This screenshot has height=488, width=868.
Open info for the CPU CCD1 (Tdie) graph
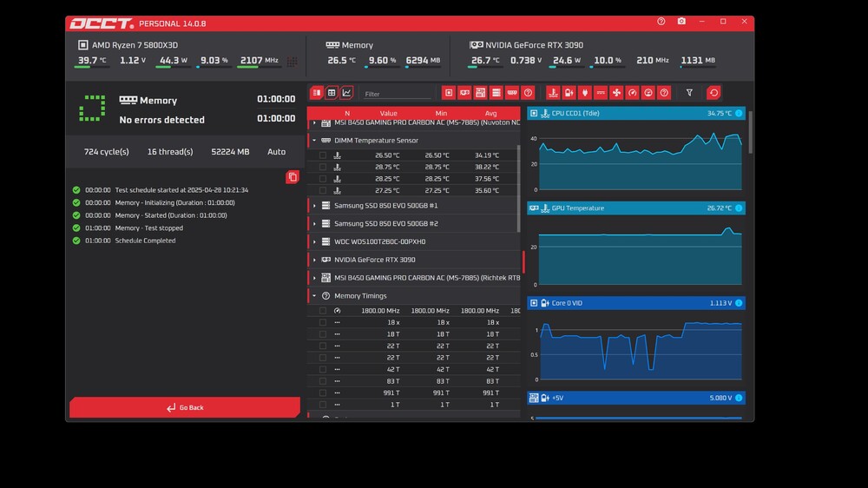click(739, 114)
